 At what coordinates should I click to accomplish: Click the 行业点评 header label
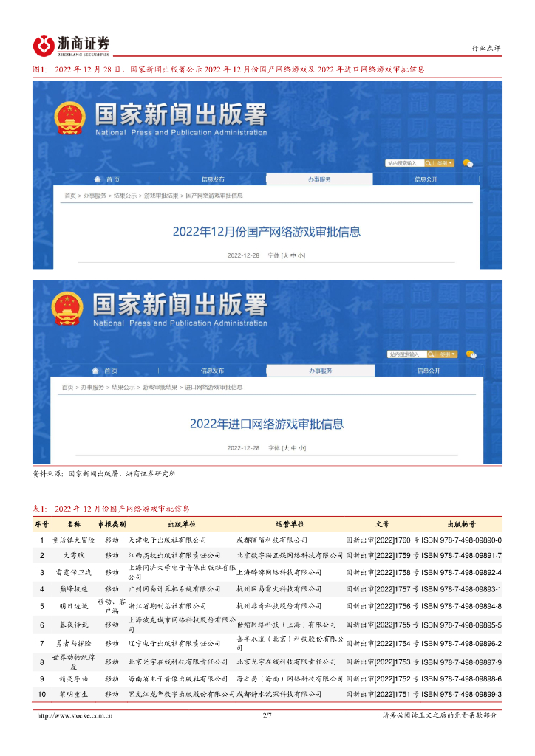[486, 48]
